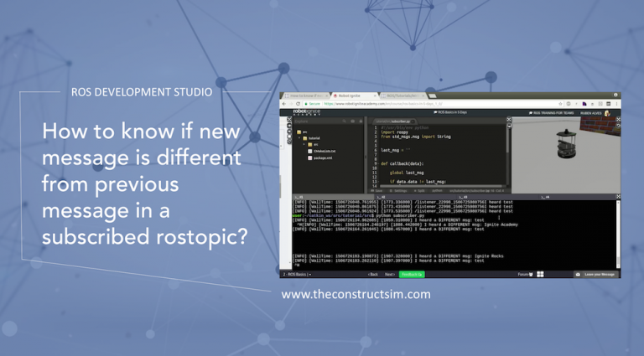Open package.xml in the file tree
The height and width of the screenshot is (356, 644).
coord(320,158)
